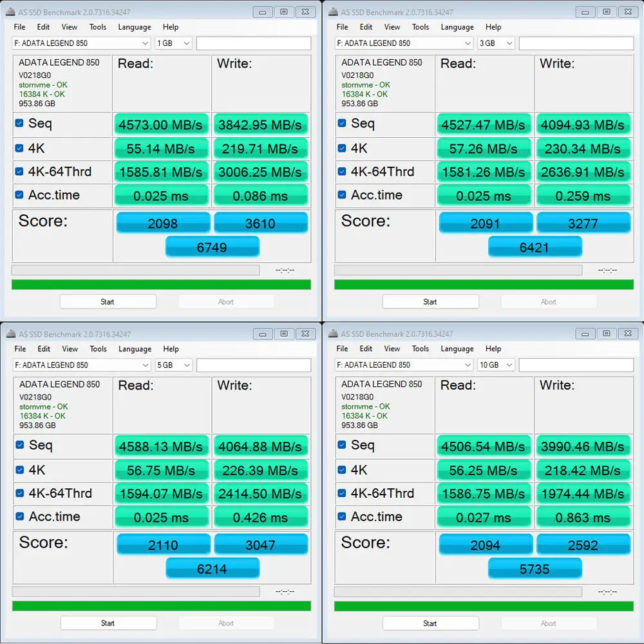This screenshot has width=644, height=644.
Task: Open Language menu in the 3 GB window
Action: pyautogui.click(x=457, y=26)
